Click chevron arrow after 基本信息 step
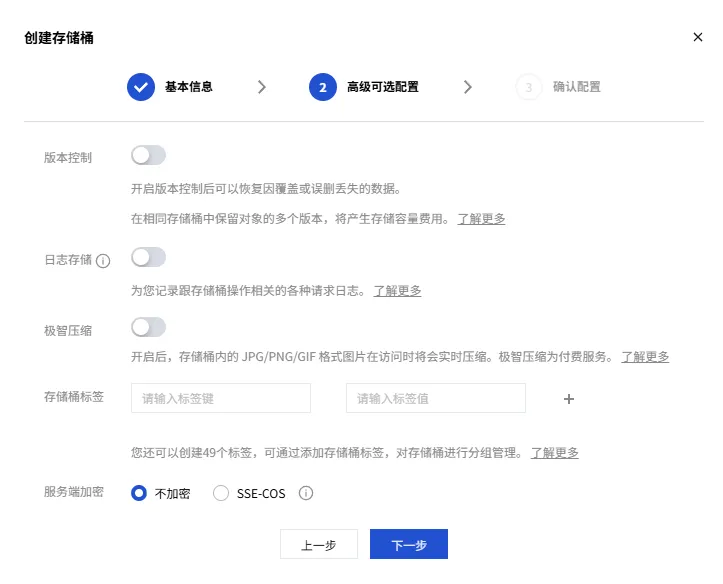723x584 pixels. pos(262,87)
